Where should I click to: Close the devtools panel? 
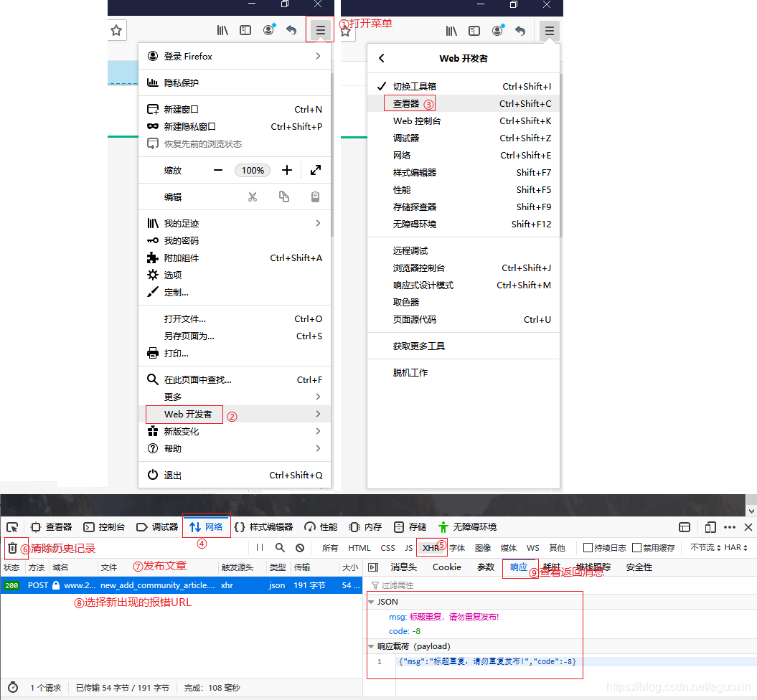click(748, 527)
